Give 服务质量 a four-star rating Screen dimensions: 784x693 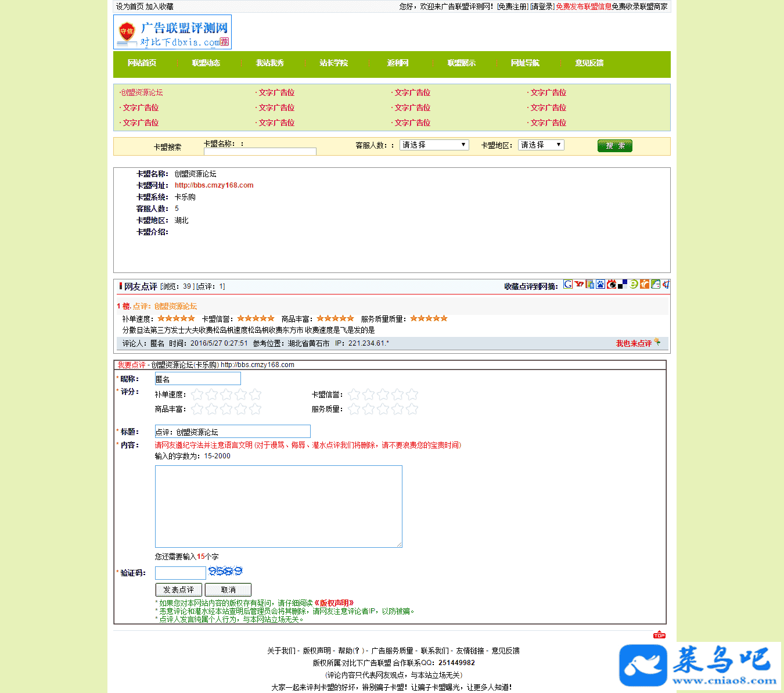[x=398, y=409]
